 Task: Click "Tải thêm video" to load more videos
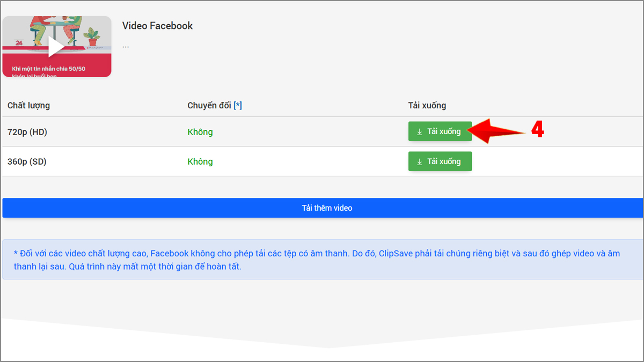[322, 208]
